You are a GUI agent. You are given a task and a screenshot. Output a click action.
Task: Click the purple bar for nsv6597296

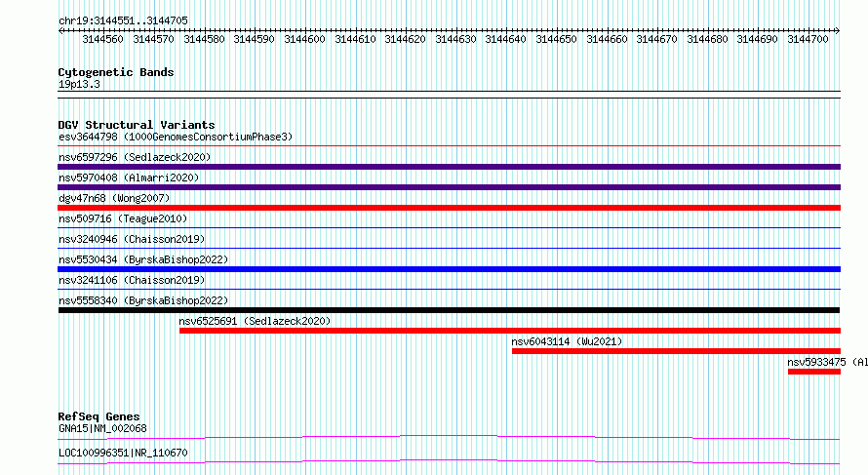[x=449, y=167]
